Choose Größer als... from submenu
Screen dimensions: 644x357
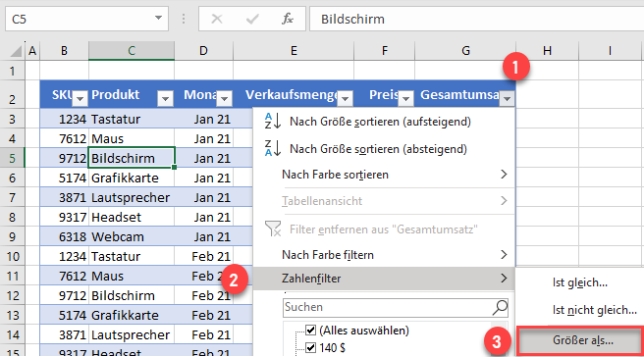[580, 340]
